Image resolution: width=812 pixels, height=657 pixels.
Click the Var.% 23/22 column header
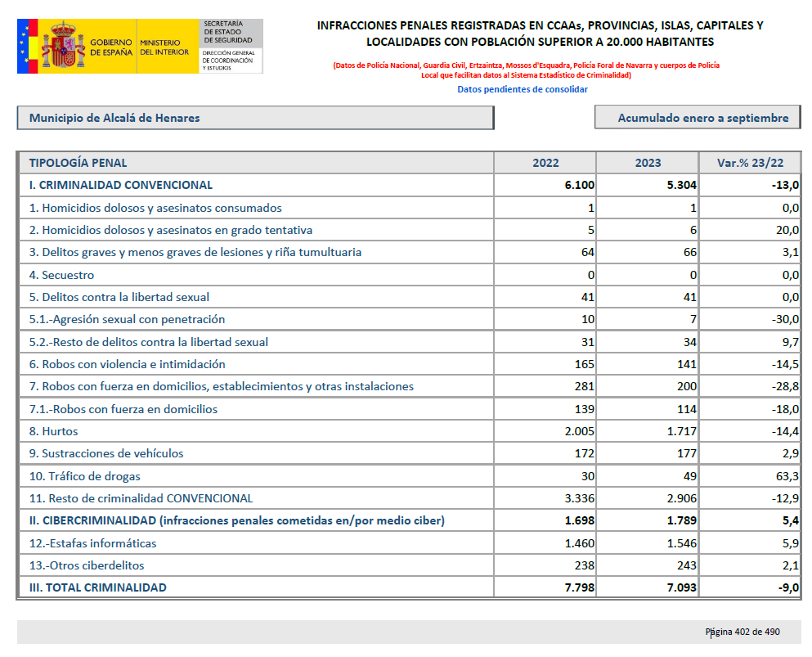click(750, 163)
